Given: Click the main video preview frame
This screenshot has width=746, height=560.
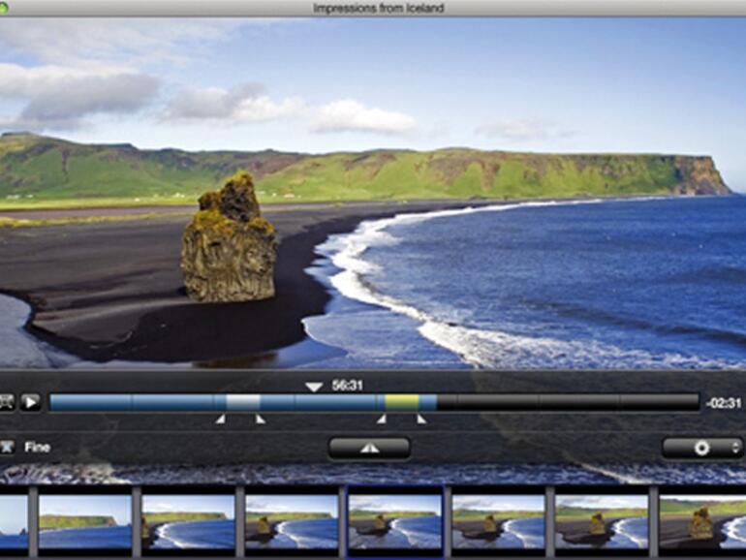Looking at the screenshot, I should pos(373,193).
